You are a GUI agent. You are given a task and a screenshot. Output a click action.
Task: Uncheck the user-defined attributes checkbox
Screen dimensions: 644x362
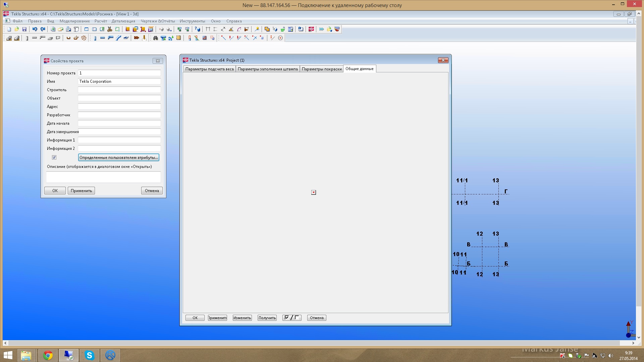click(x=54, y=157)
